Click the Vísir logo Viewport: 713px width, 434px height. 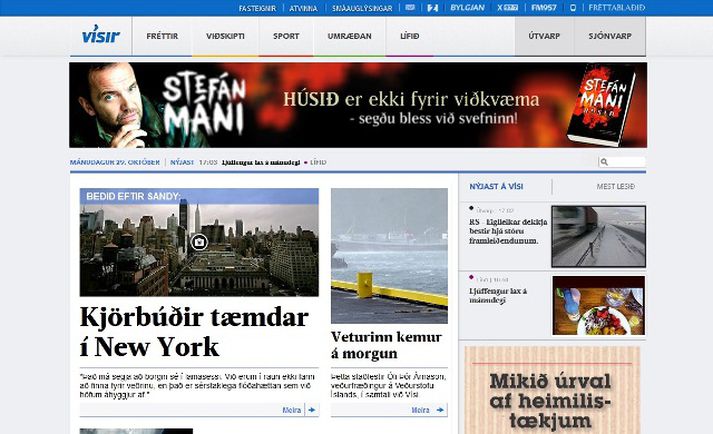click(x=101, y=35)
